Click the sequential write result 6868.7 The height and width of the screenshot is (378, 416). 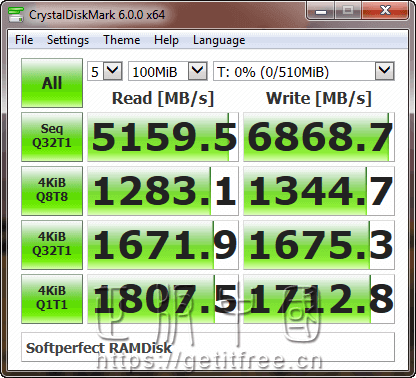tap(319, 137)
